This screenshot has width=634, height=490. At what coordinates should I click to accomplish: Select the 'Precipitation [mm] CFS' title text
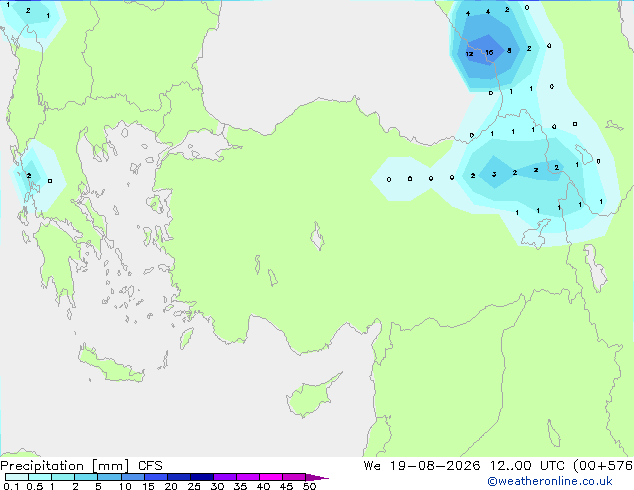coord(81,466)
